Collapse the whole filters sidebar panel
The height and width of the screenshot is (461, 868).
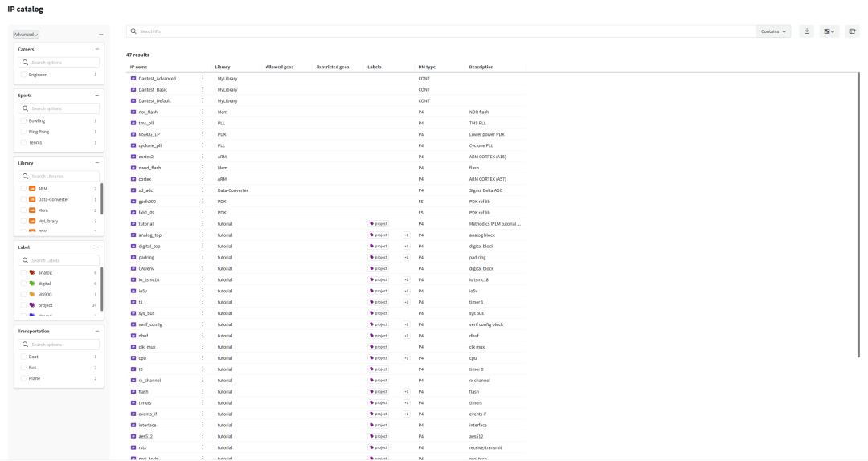coord(100,35)
